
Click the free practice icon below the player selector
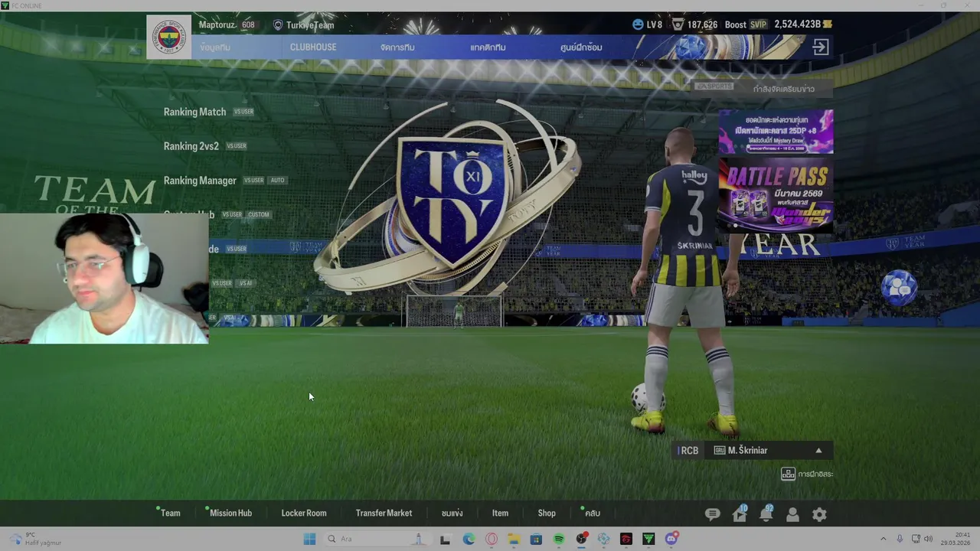pyautogui.click(x=788, y=474)
